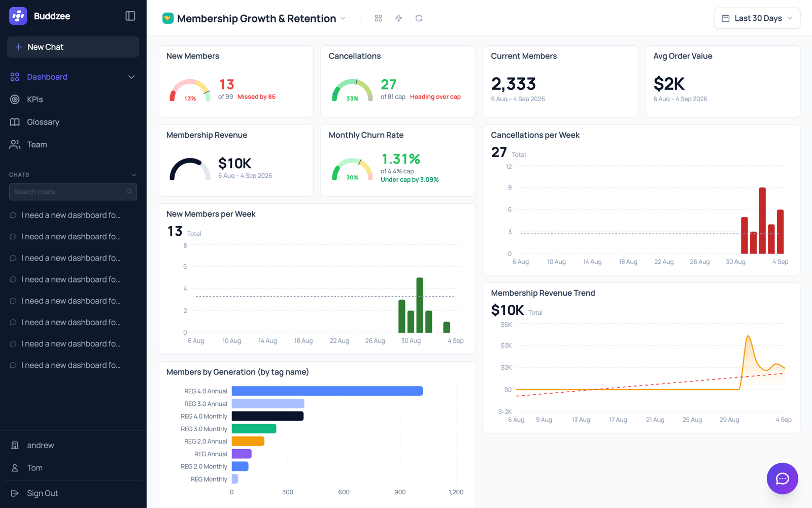Click the REG Annual purple bar
The width and height of the screenshot is (812, 508).
[242, 454]
